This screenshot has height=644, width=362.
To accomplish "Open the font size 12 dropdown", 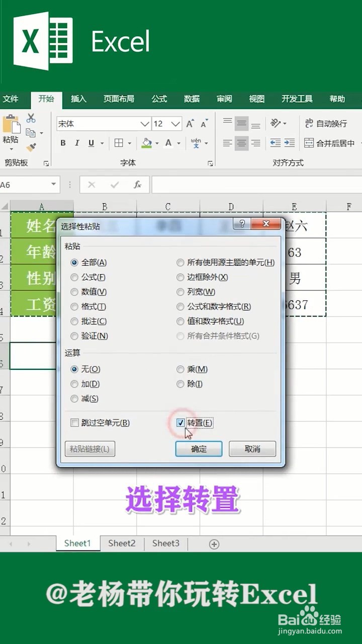I will (x=175, y=124).
